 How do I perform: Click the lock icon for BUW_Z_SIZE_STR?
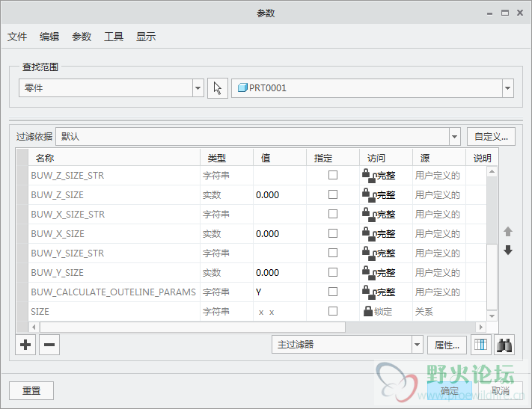coord(369,175)
